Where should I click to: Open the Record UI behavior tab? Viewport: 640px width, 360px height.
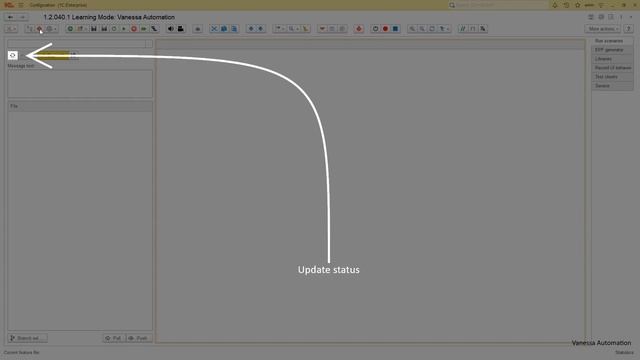(612, 68)
